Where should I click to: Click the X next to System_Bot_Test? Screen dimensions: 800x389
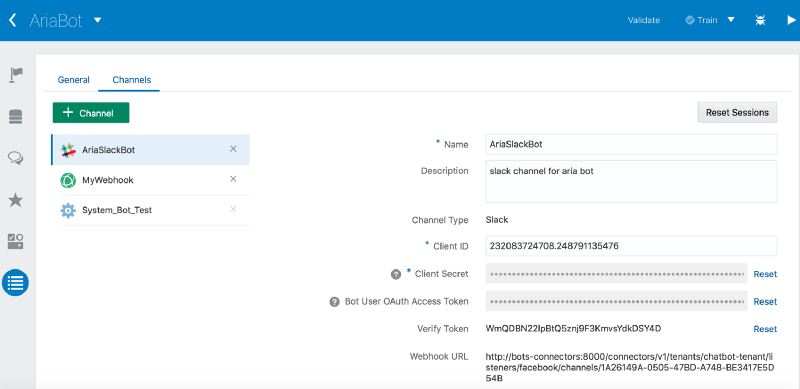pos(233,209)
